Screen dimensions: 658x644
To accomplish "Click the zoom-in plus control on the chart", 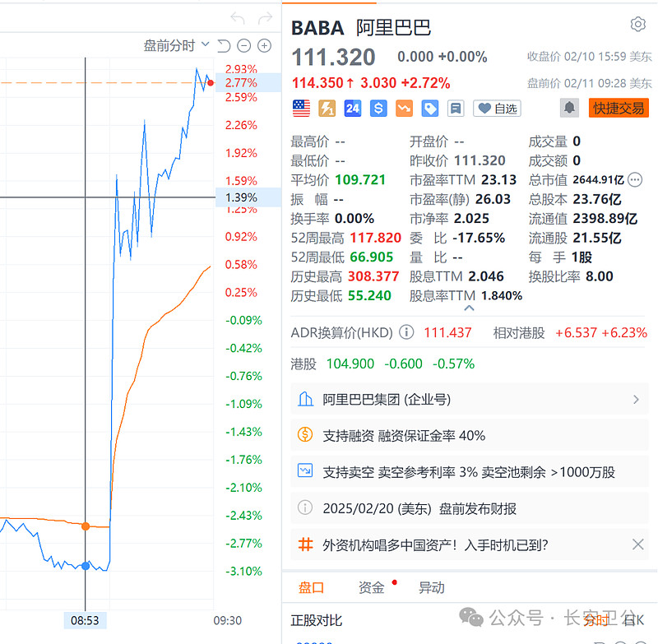I will [263, 46].
